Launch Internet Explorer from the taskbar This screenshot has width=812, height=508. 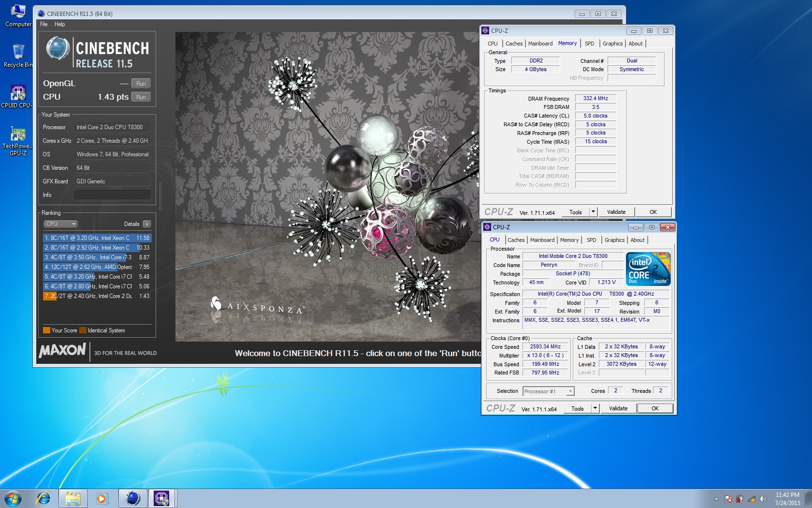[43, 498]
